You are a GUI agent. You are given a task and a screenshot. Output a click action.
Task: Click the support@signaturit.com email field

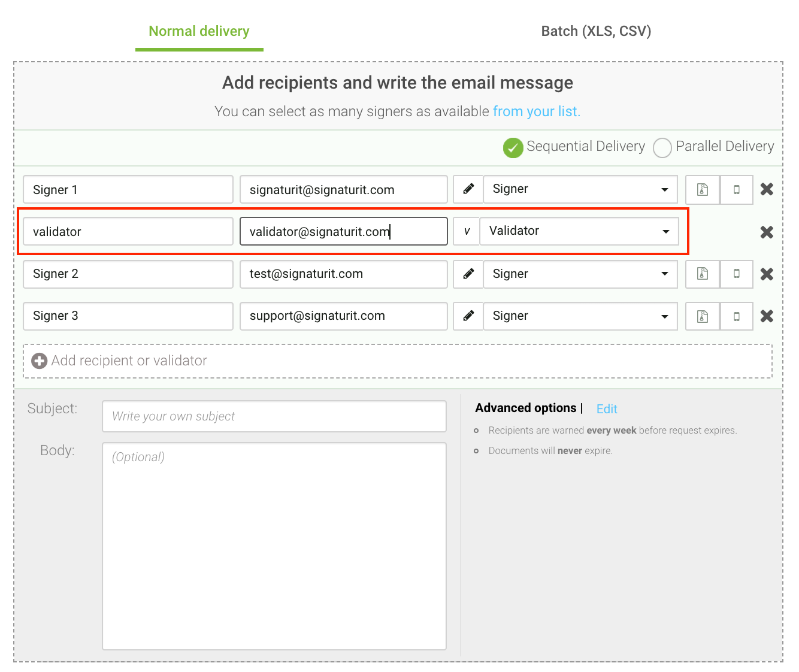coord(344,316)
